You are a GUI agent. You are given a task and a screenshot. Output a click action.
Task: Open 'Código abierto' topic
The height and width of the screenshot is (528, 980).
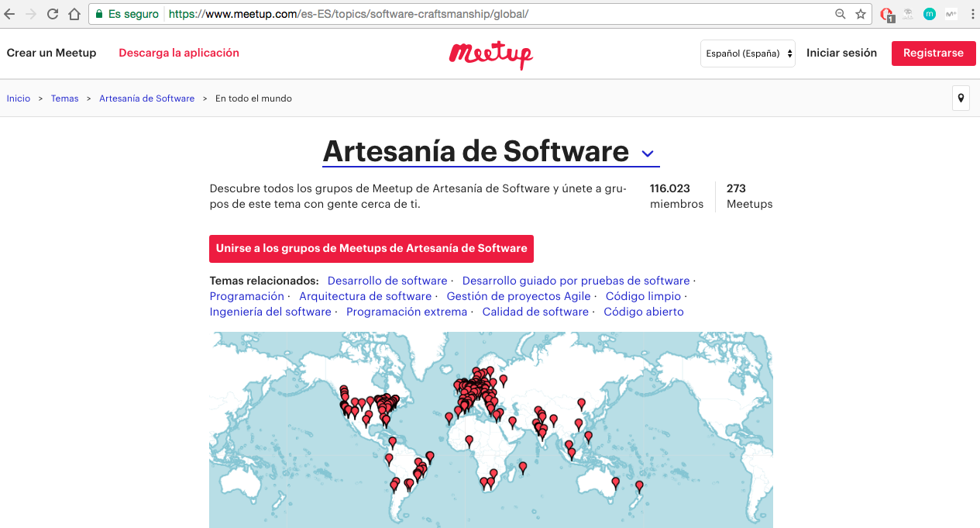tap(644, 312)
